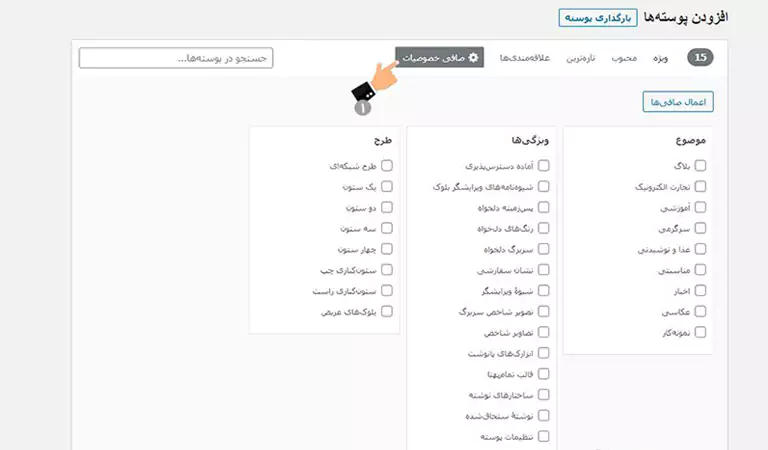Open the تازه‌ترین (Latest) tab
The width and height of the screenshot is (768, 450).
pos(581,58)
